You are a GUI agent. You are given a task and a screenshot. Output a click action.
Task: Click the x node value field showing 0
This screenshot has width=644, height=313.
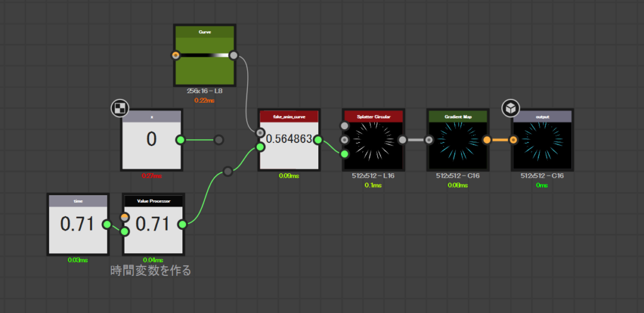(151, 139)
